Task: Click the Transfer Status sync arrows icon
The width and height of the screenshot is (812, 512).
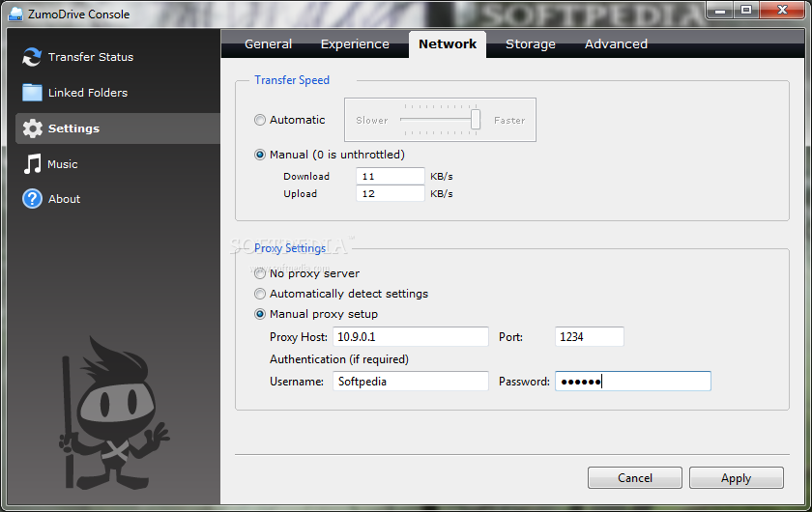Action: click(32, 57)
